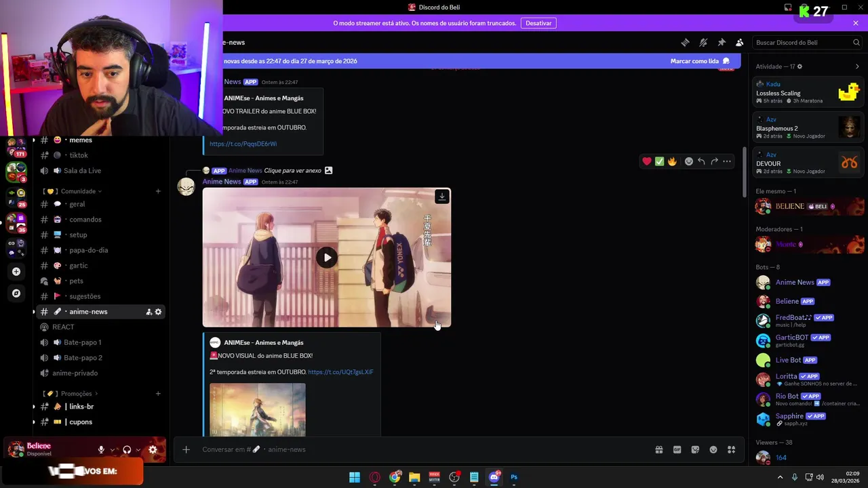Select GarticBOT in member list
Screen dimensions: 868x488
808,340
